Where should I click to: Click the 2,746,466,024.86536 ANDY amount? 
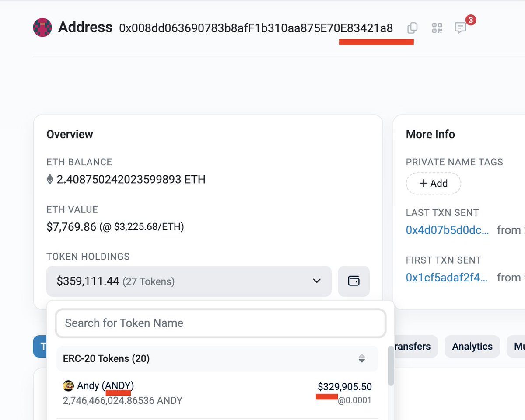pyautogui.click(x=123, y=400)
